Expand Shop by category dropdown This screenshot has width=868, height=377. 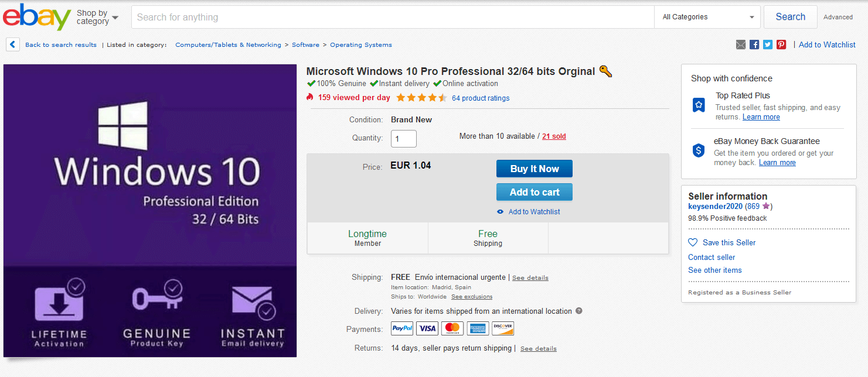[x=97, y=17]
